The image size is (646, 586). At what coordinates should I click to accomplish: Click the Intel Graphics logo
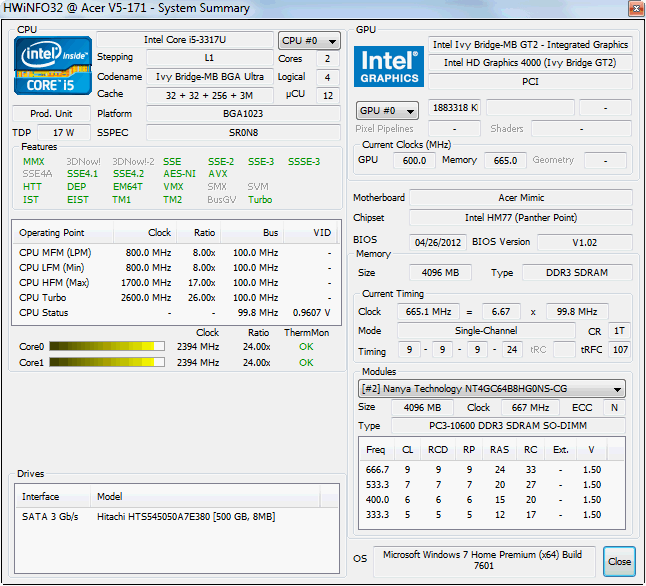coord(389,66)
